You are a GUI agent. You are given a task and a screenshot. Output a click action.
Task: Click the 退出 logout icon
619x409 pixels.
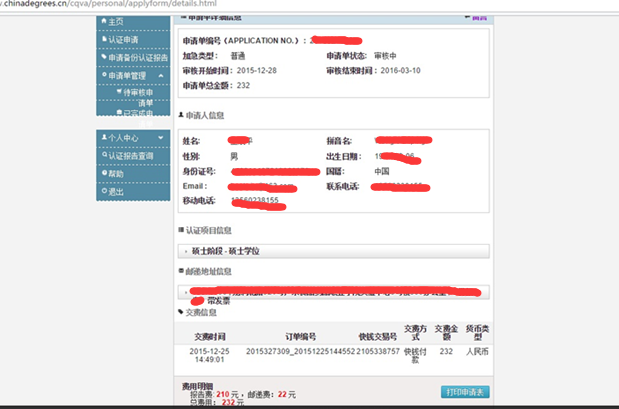tap(103, 190)
